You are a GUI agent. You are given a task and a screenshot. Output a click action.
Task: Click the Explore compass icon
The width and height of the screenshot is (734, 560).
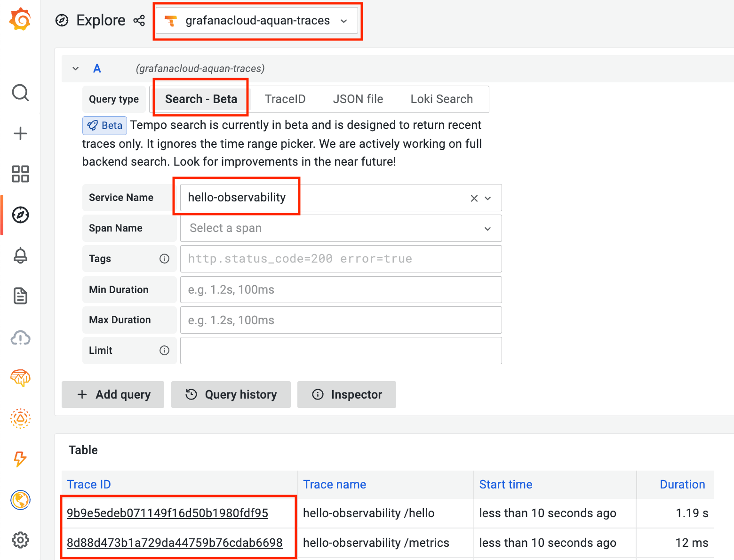coord(20,215)
